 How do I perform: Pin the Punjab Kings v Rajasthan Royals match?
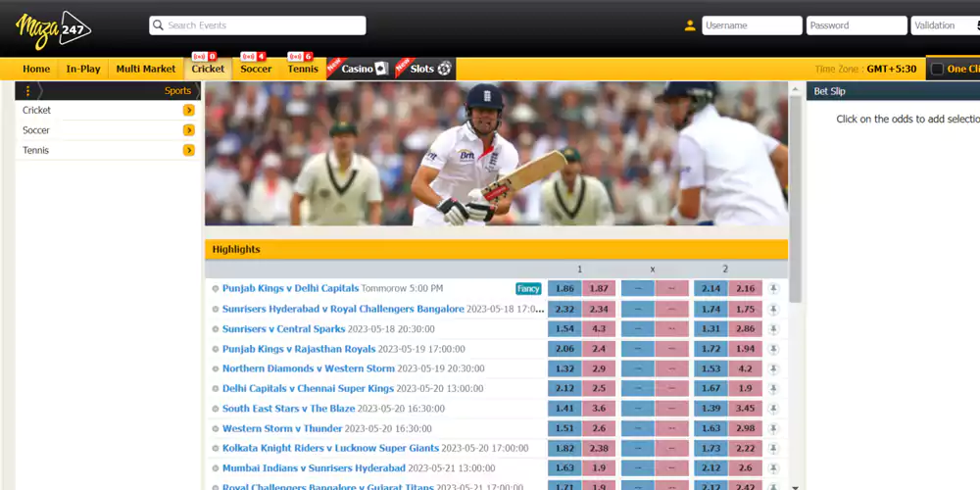point(774,350)
